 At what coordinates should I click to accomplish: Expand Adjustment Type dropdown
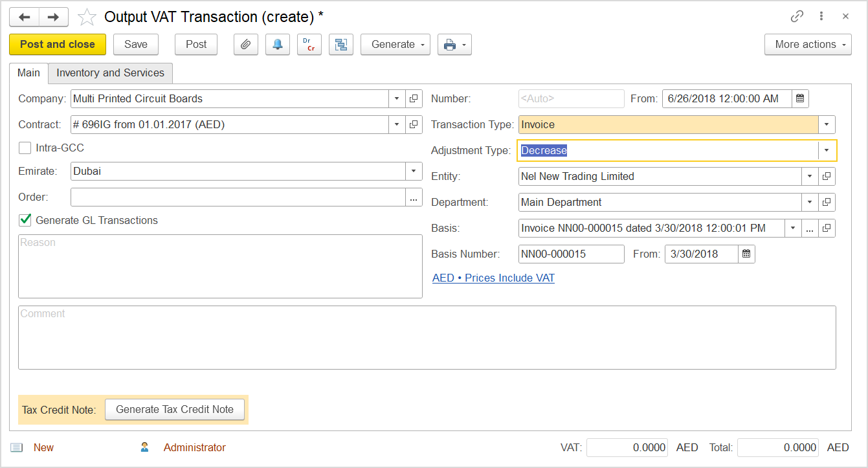(827, 151)
